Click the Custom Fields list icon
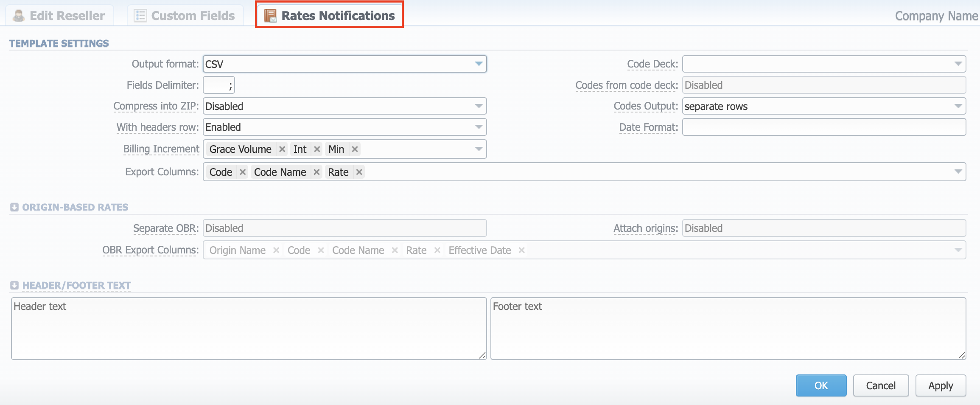Image resolution: width=980 pixels, height=405 pixels. click(x=140, y=15)
